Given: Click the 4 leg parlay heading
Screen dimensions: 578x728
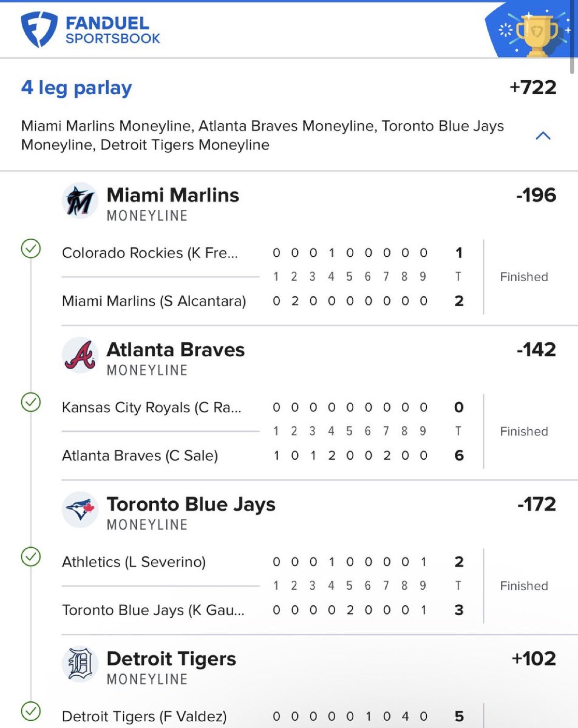Looking at the screenshot, I should 77,88.
